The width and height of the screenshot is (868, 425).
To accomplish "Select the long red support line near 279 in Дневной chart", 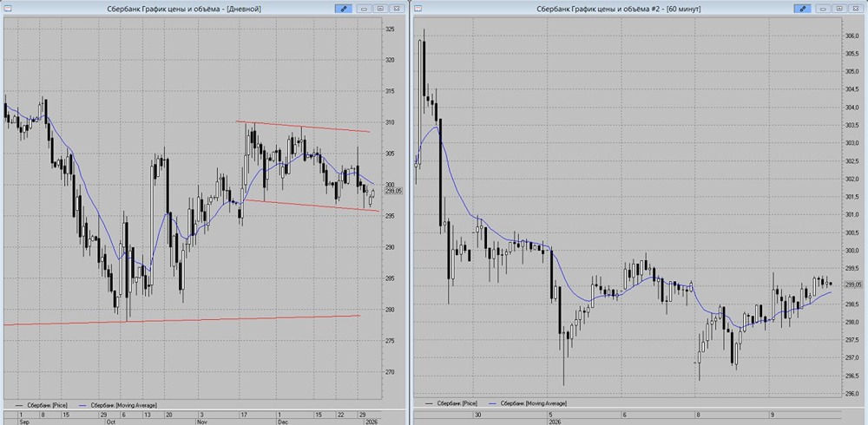I will [181, 320].
